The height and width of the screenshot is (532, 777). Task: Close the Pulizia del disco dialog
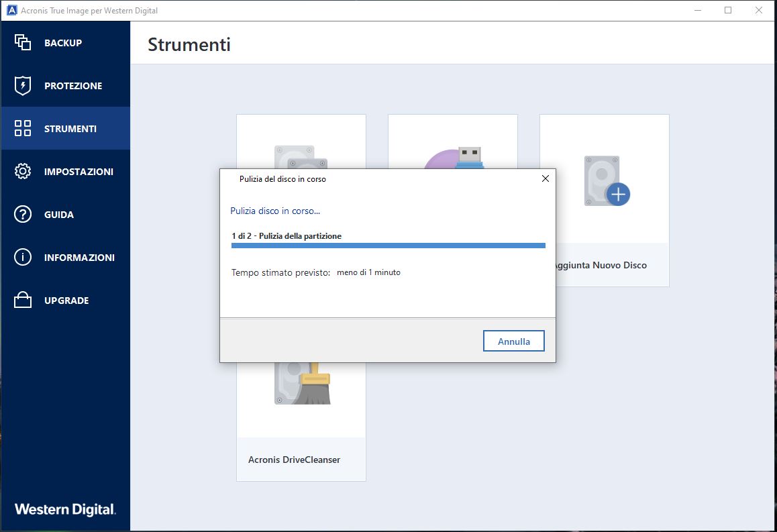(x=545, y=179)
